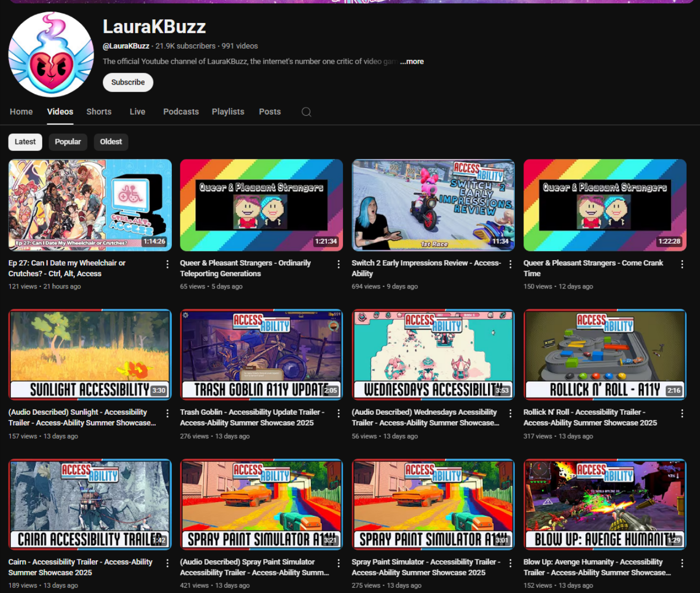Click the 991 videos count
The width and height of the screenshot is (700, 593).
click(240, 46)
